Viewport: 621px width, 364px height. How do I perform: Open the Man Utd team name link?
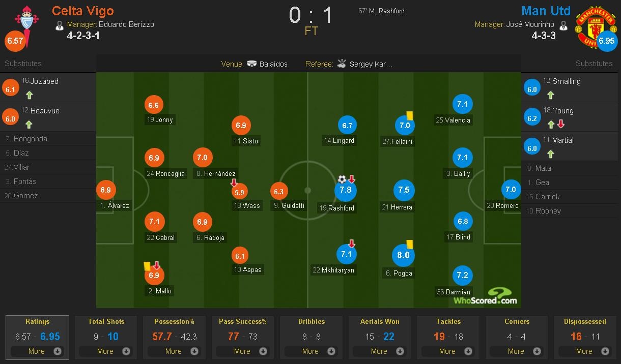[546, 11]
